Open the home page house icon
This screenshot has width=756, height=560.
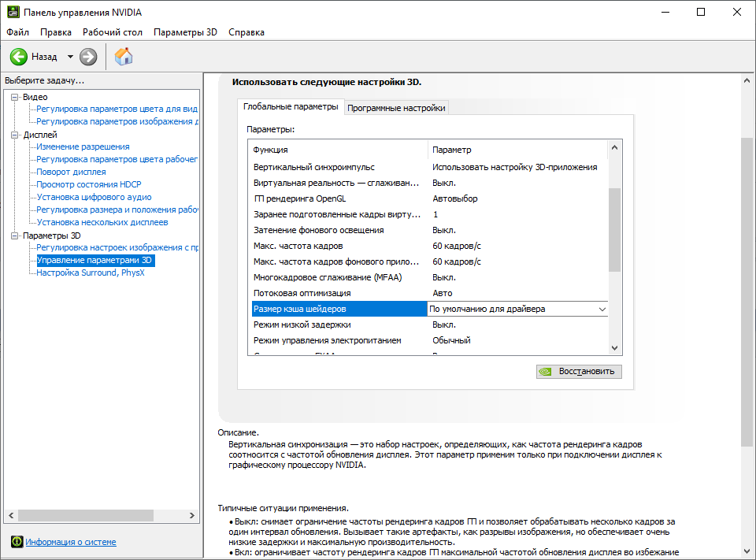pyautogui.click(x=124, y=57)
